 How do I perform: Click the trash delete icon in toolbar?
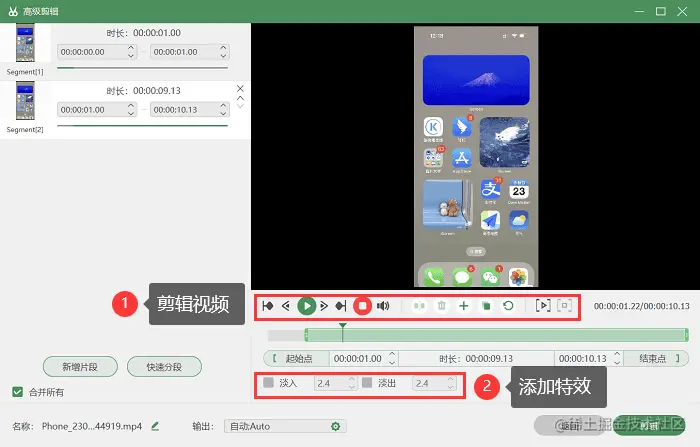point(442,306)
